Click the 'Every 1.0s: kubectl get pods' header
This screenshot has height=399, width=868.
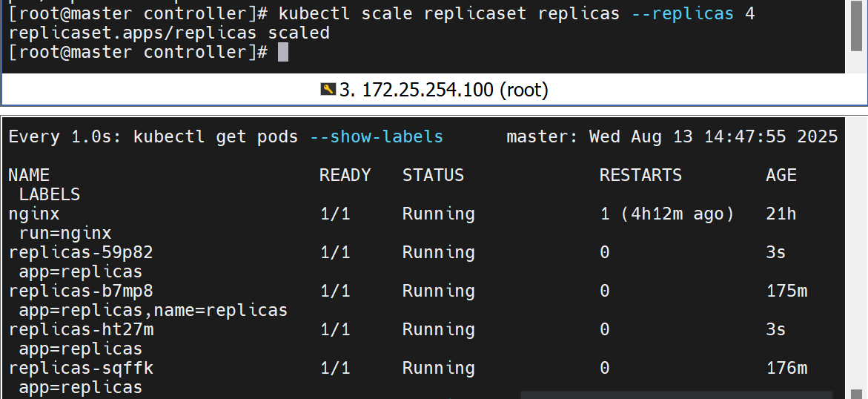[x=153, y=136]
